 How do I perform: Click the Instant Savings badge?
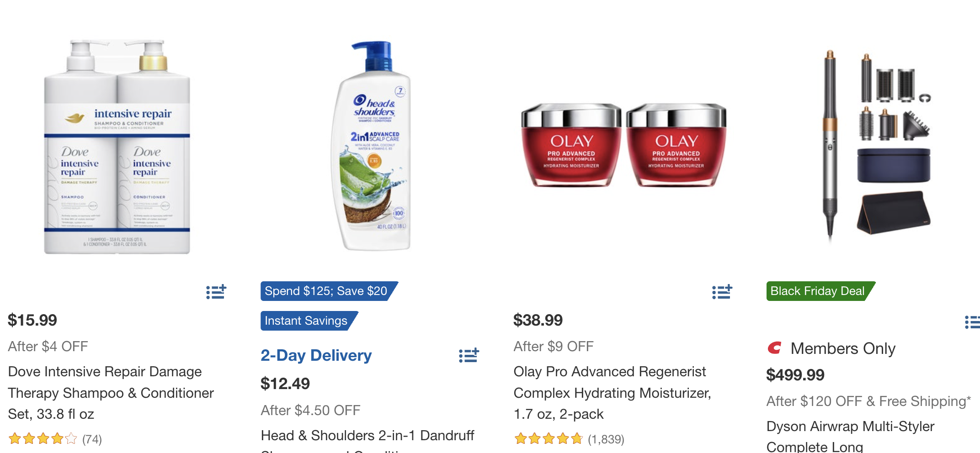(x=306, y=321)
